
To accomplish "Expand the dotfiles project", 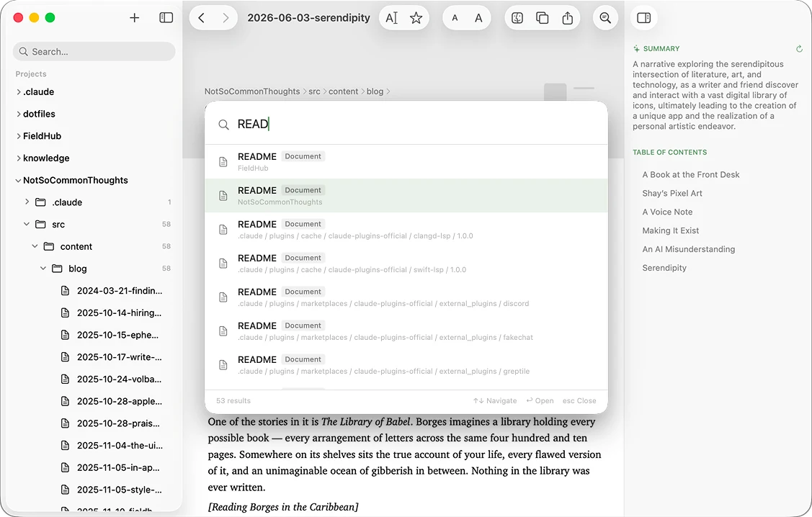I will pos(19,114).
